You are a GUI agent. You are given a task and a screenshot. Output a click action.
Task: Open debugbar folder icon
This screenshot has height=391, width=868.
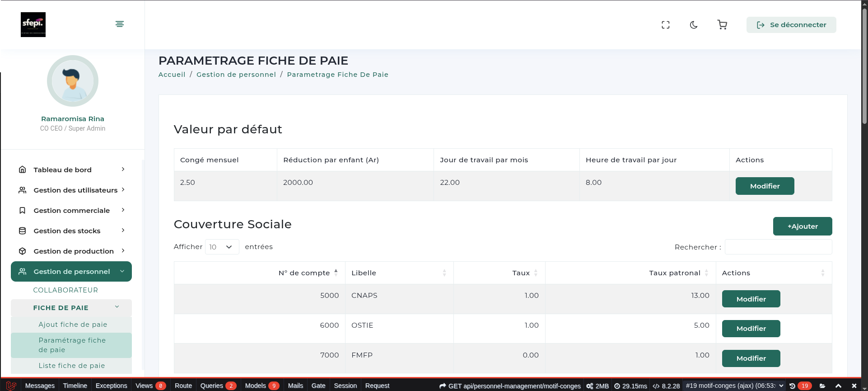click(x=822, y=386)
